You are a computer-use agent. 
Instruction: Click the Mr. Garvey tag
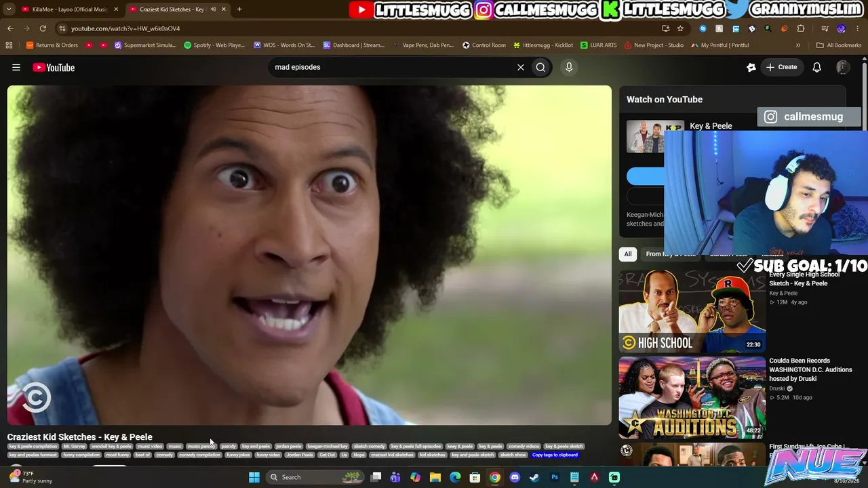[x=75, y=447]
